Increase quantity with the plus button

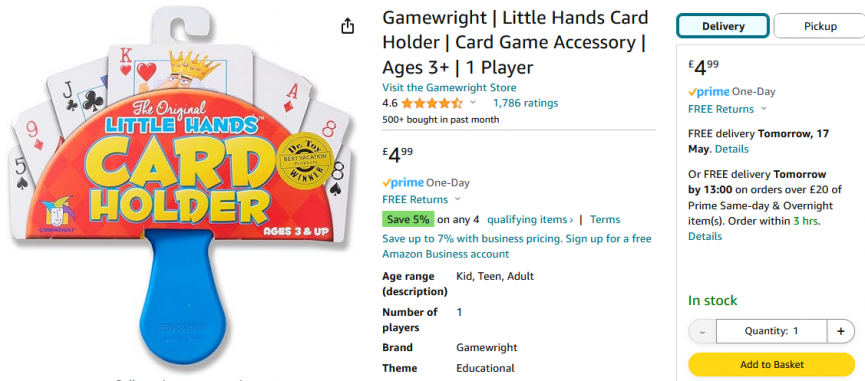tap(841, 331)
